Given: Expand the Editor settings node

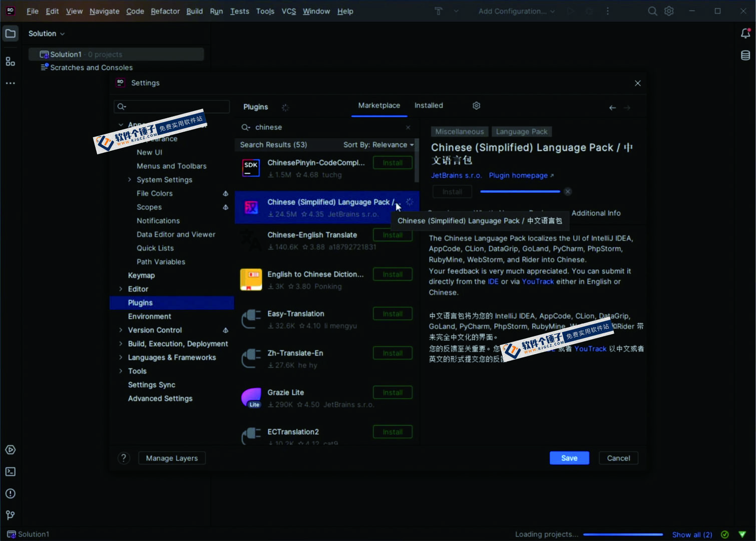Looking at the screenshot, I should point(121,289).
